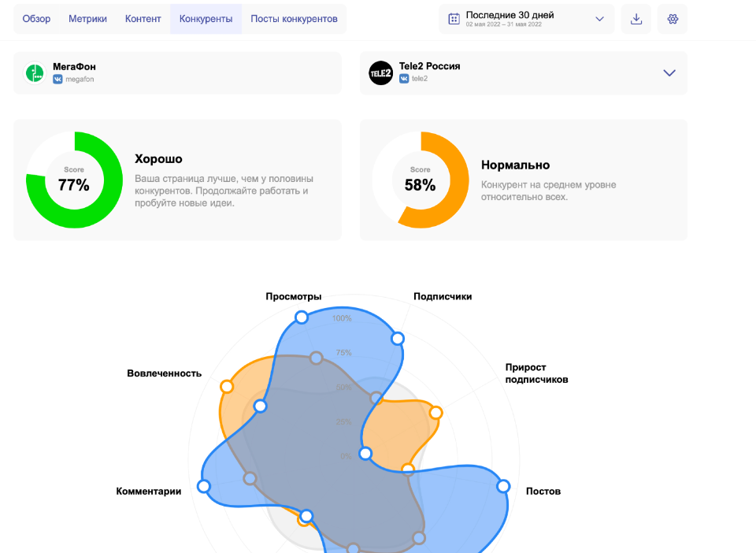Select the blue Просмотры data point
The height and width of the screenshot is (553, 756).
point(302,317)
